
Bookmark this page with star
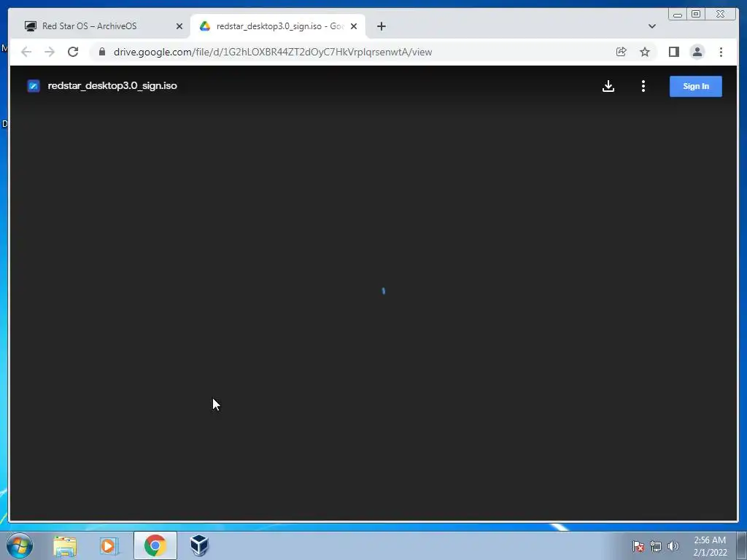click(645, 52)
